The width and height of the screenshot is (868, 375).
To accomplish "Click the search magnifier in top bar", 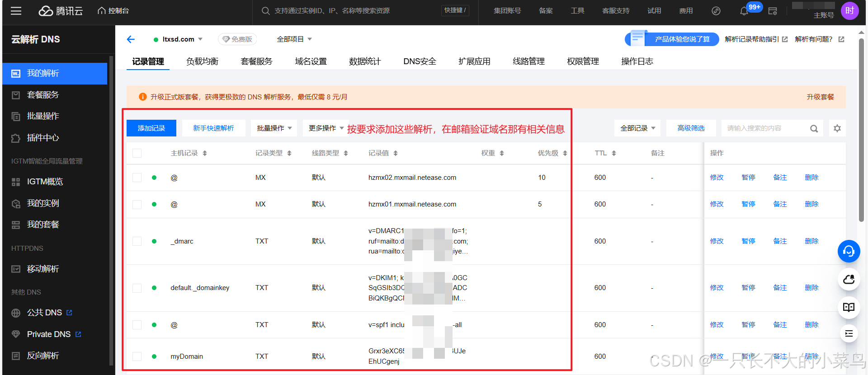I will pyautogui.click(x=266, y=10).
